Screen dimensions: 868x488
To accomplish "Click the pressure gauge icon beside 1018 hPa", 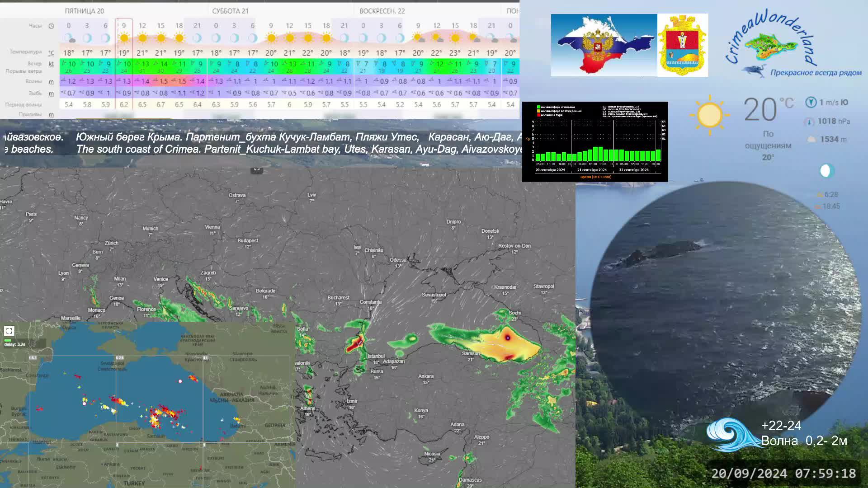I will coord(809,122).
